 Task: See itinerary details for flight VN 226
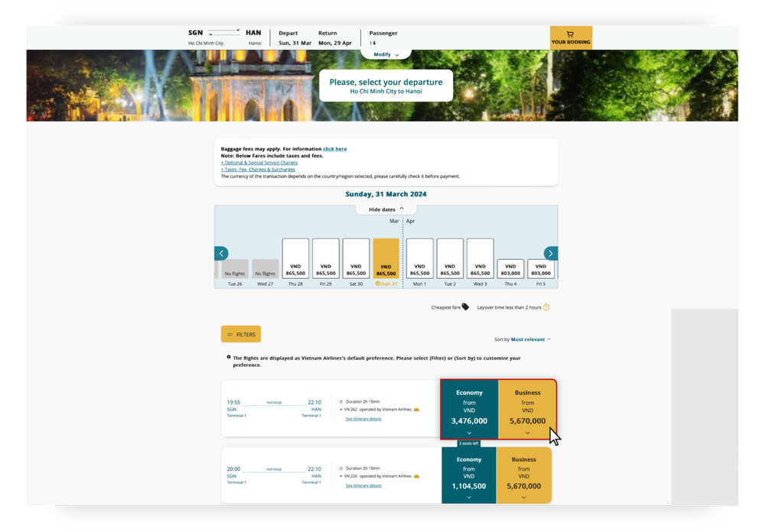coord(363,485)
